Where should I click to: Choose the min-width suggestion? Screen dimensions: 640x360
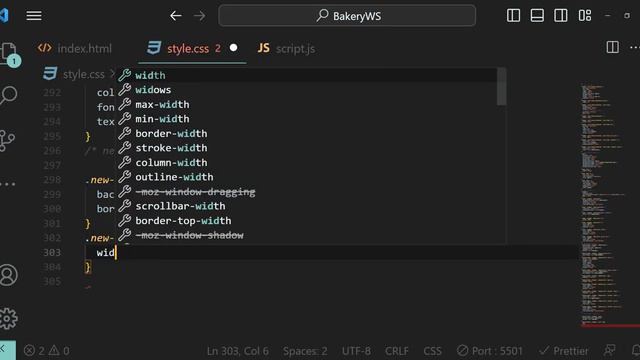[x=307, y=119]
